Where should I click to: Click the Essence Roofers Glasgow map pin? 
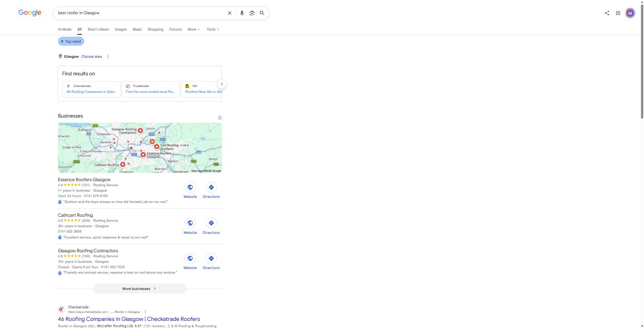143,154
